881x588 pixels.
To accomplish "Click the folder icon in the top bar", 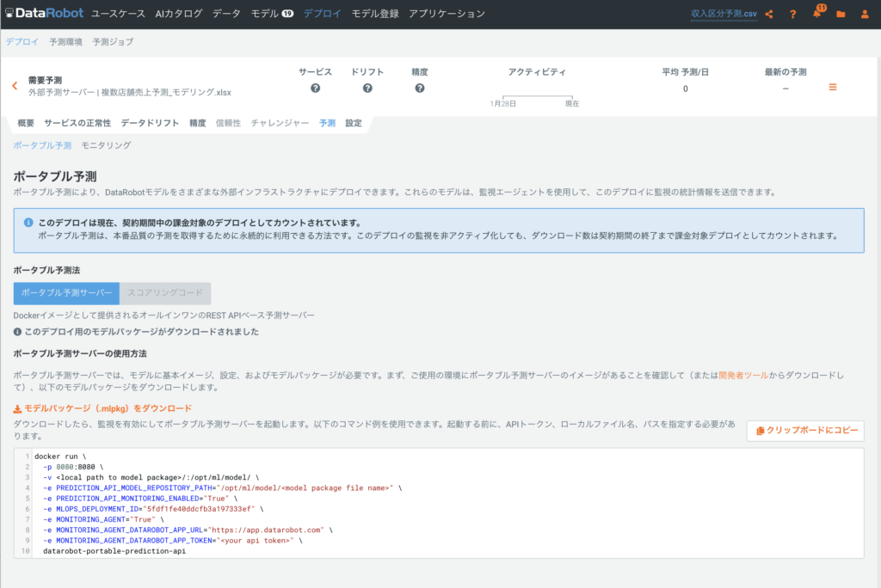I will pos(841,14).
